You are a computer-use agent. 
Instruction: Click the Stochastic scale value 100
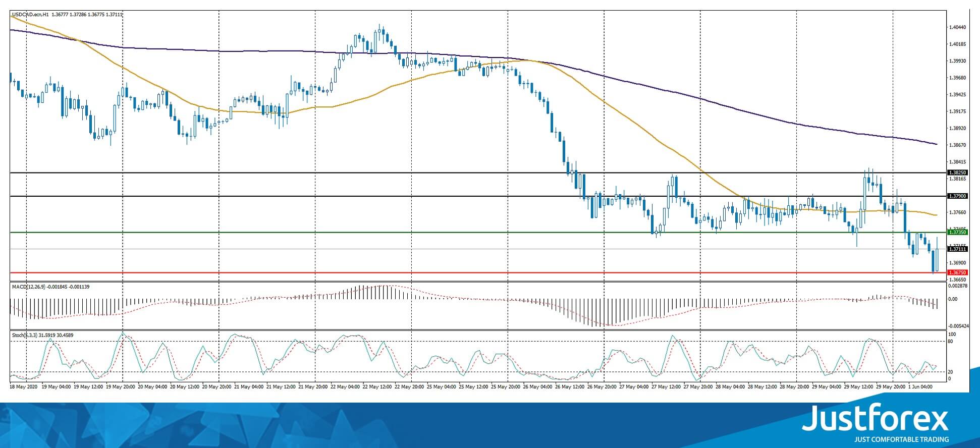[x=952, y=334]
